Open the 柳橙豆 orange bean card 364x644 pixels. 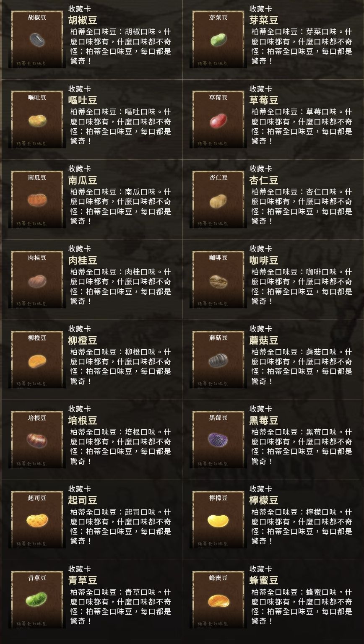[37, 359]
